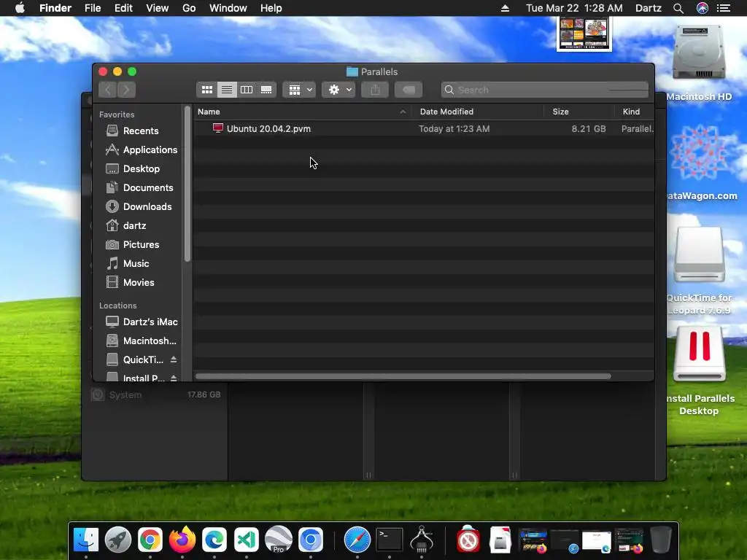Select Macintosh volume under Locations

(x=140, y=341)
